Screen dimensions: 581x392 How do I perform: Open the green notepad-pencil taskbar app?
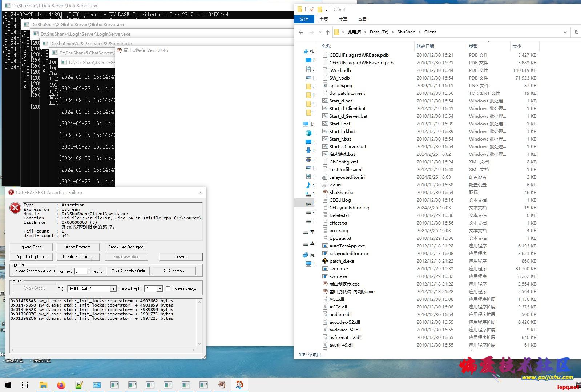click(79, 385)
